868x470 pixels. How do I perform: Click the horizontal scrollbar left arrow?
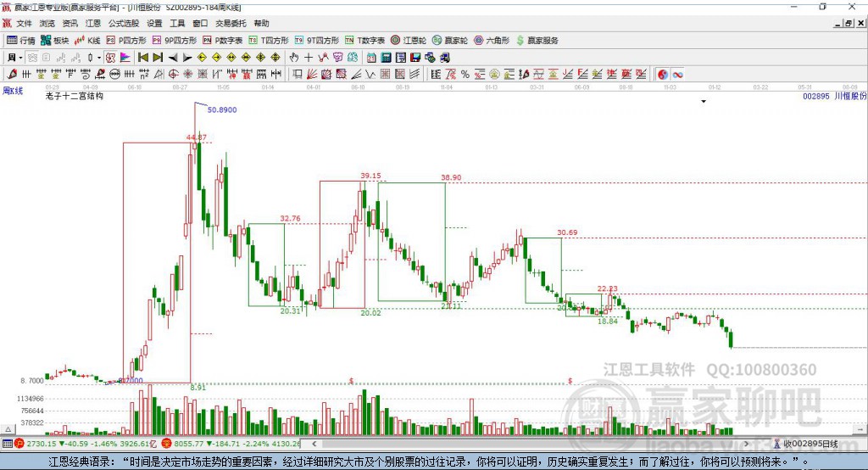(314, 444)
